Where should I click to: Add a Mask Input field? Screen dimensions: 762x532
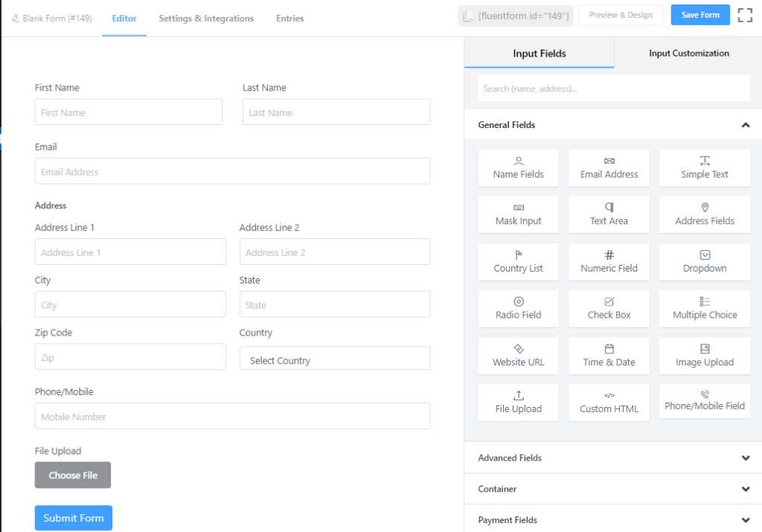(518, 214)
